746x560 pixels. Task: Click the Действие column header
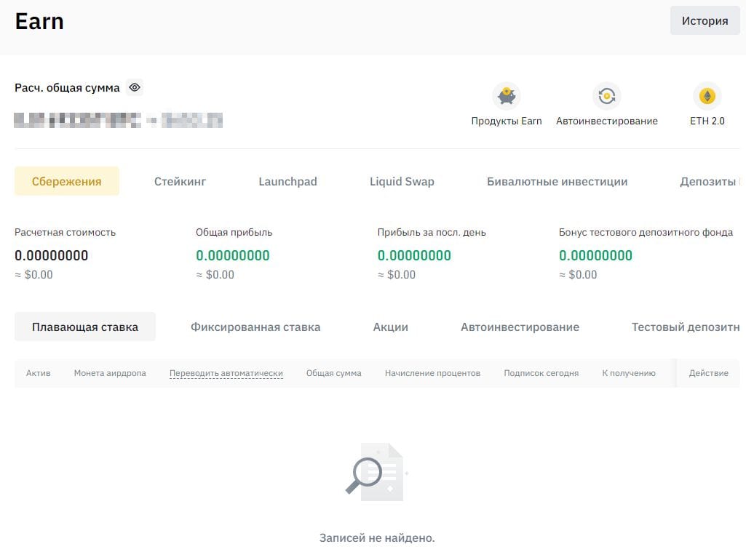click(708, 373)
